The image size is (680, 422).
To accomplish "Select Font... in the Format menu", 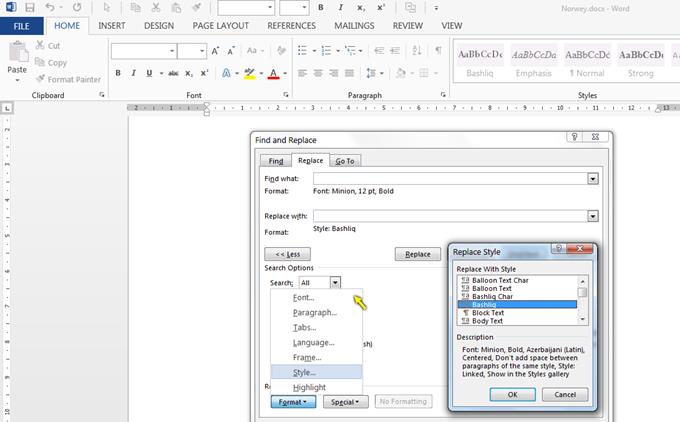I will (x=303, y=297).
